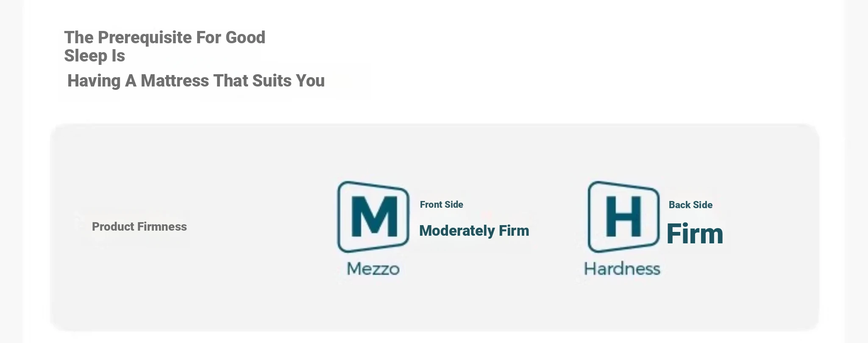
Task: Click the word Mattress in the heading
Action: 175,81
